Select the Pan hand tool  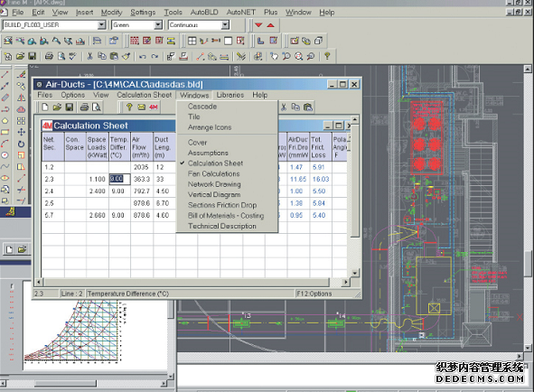pos(274,56)
